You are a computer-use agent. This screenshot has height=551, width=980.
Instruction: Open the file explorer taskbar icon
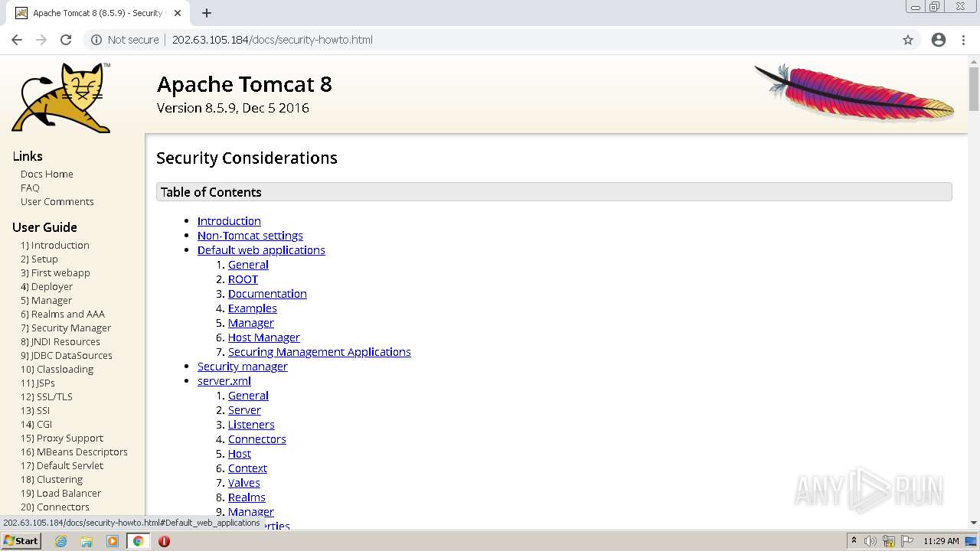point(87,541)
